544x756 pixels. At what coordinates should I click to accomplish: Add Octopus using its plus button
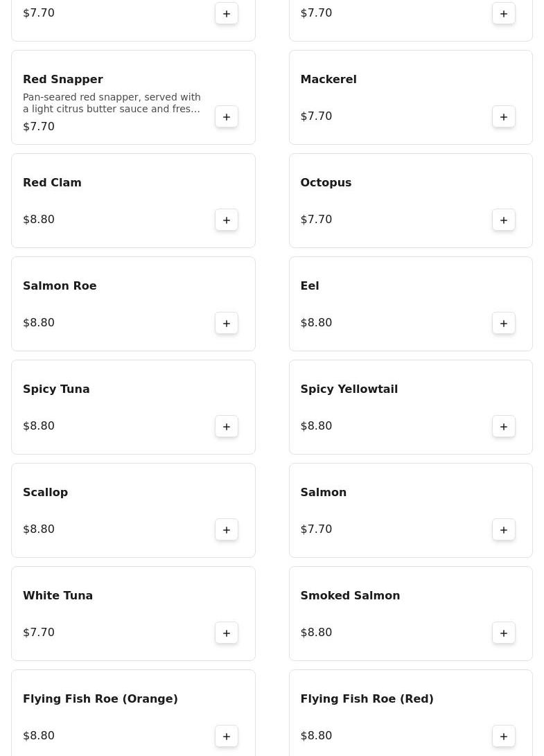[504, 220]
